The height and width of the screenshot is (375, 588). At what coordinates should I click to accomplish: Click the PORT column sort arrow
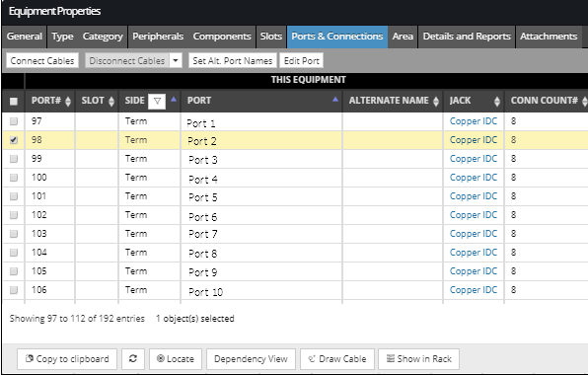click(x=335, y=100)
